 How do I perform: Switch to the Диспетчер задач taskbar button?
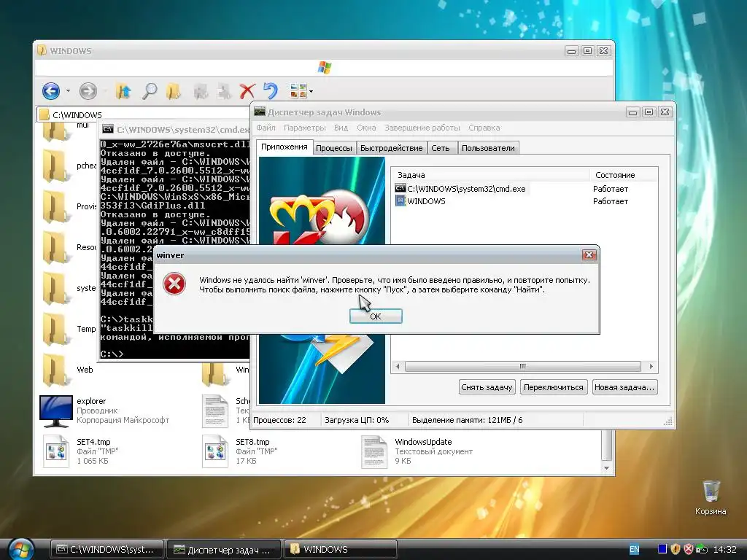224,550
